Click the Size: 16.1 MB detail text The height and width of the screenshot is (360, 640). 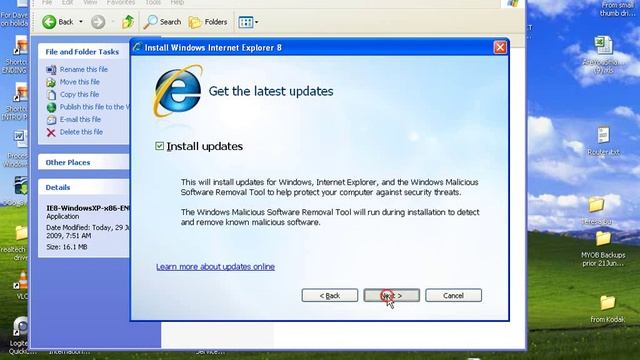[x=67, y=247]
